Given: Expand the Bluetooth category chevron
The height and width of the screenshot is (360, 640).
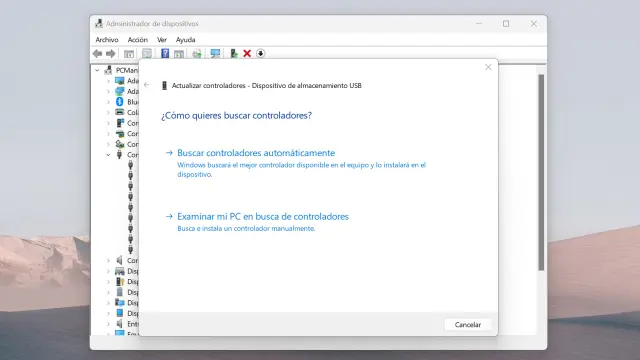Looking at the screenshot, I should (x=108, y=102).
